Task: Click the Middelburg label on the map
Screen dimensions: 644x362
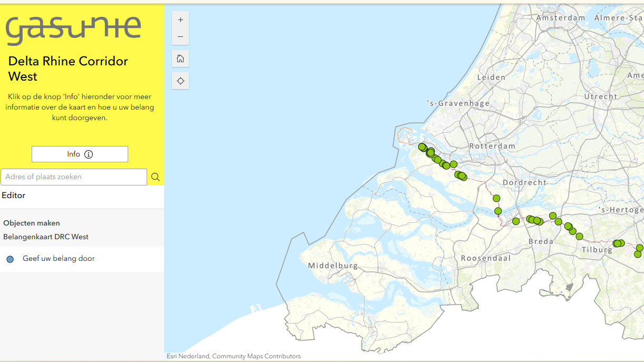Action: (333, 266)
